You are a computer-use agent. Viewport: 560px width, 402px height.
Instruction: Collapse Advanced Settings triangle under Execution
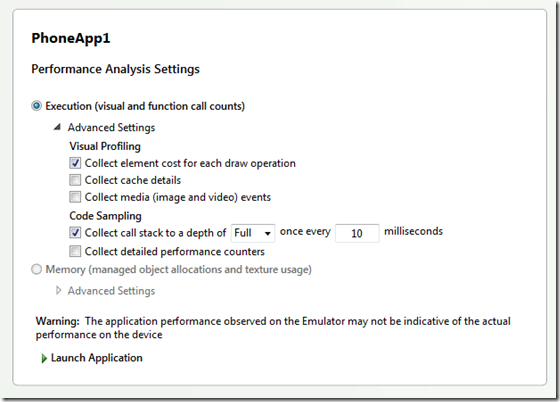(57, 127)
